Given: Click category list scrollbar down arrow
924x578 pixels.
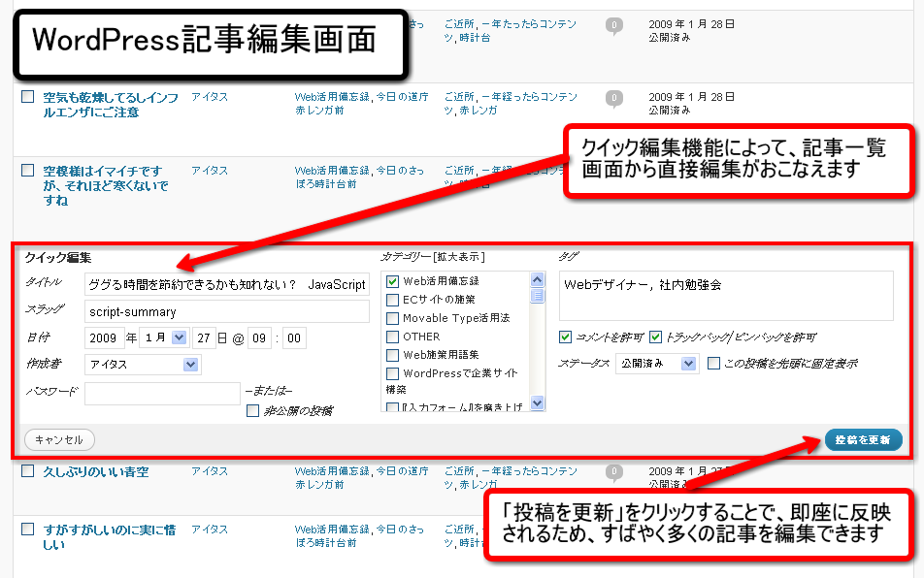Looking at the screenshot, I should pos(538,404).
